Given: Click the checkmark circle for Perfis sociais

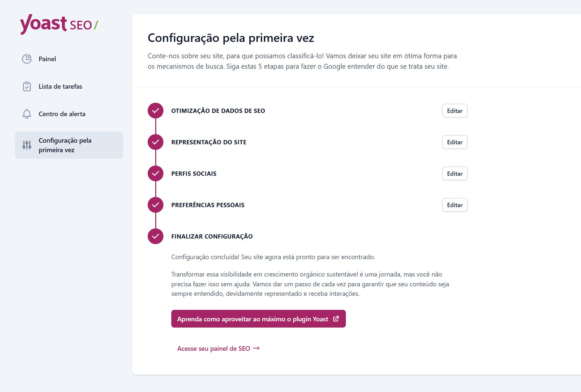Looking at the screenshot, I should click(156, 173).
